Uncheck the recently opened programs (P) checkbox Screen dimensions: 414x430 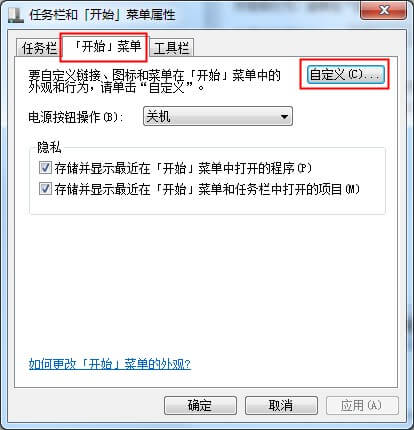pos(45,168)
